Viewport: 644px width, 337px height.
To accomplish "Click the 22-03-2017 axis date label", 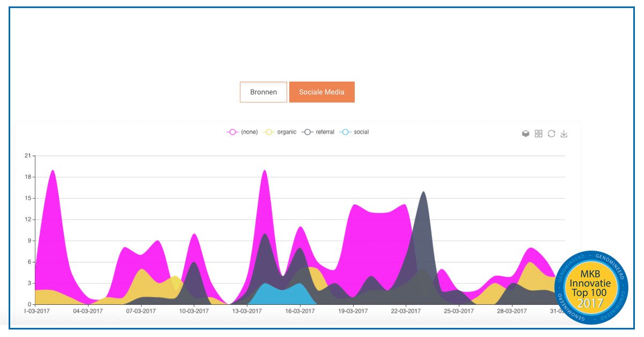I will pos(406,311).
